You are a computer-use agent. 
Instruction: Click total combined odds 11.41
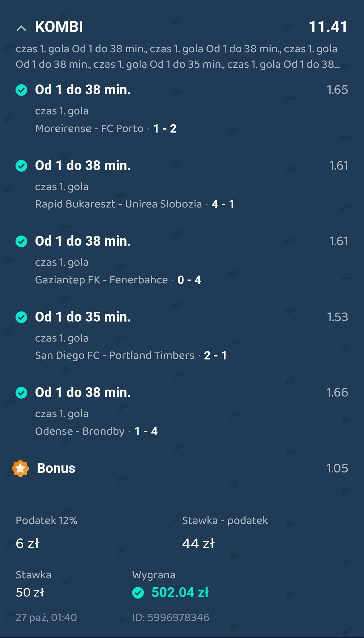[x=328, y=27]
